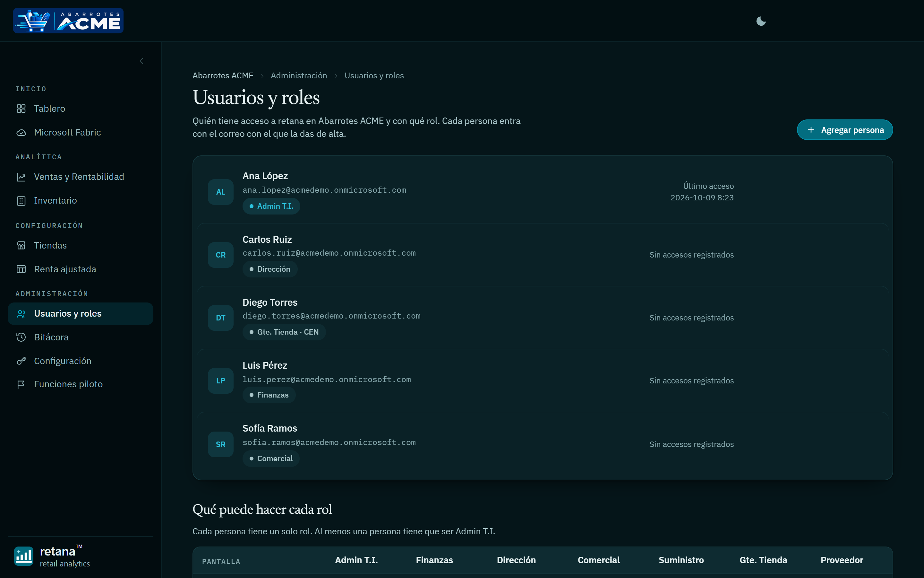Click the Usuarios y roles people icon
This screenshot has width=924, height=578.
(x=21, y=314)
